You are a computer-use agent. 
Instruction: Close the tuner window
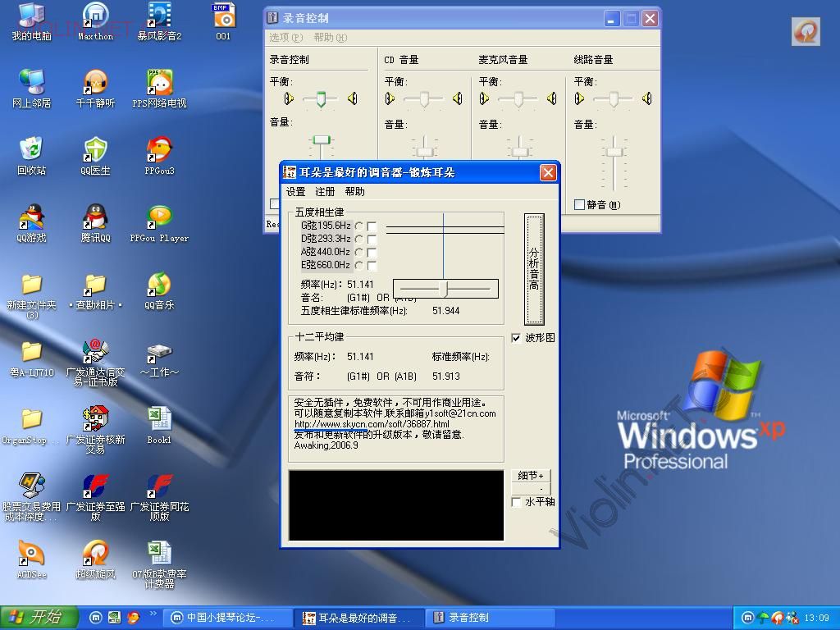[x=547, y=172]
